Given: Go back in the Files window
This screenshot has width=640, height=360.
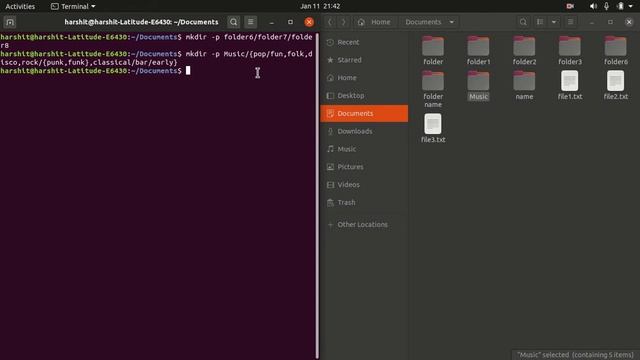Looking at the screenshot, I should pyautogui.click(x=330, y=22).
